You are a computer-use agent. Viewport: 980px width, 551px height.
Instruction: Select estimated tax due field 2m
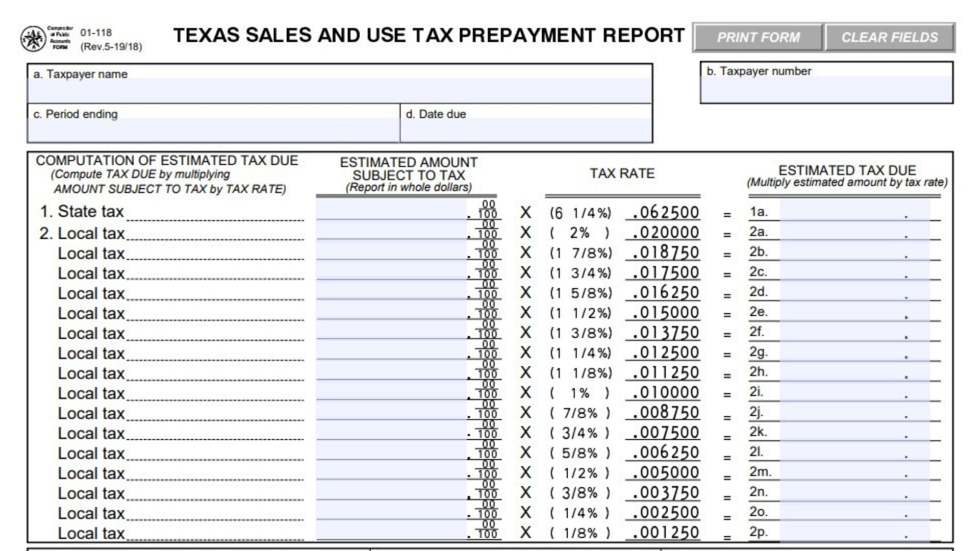click(855, 470)
